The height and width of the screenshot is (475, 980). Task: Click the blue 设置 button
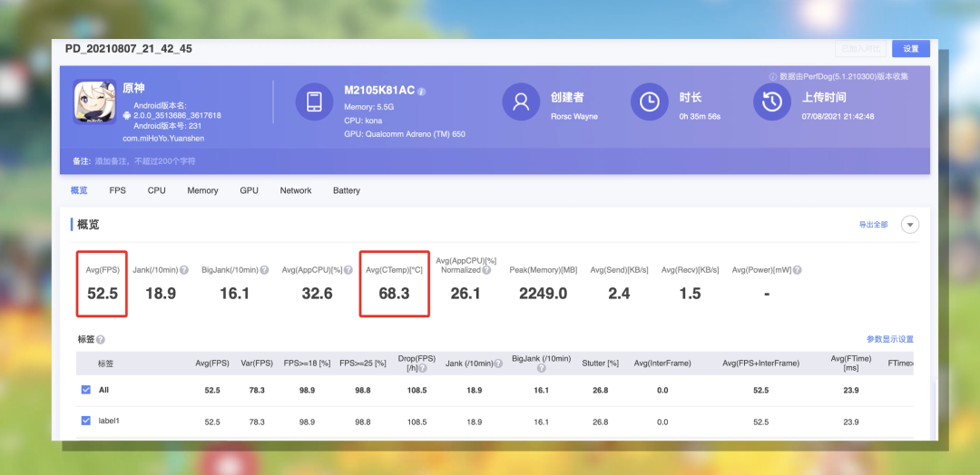tap(911, 49)
